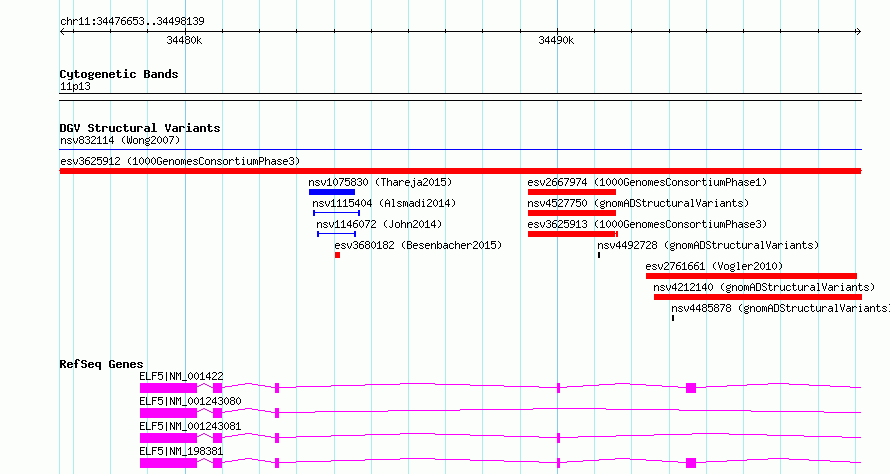
Task: Open ELF5|NM_198381 transcript label
Action: pyautogui.click(x=182, y=451)
